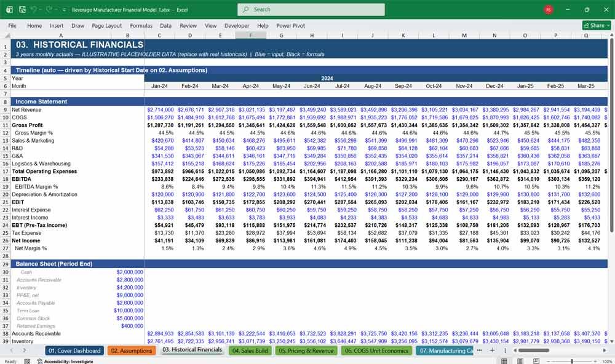Open 05. Pricing & Revenue sheet tab
This screenshot has width=615, height=364.
click(306, 350)
